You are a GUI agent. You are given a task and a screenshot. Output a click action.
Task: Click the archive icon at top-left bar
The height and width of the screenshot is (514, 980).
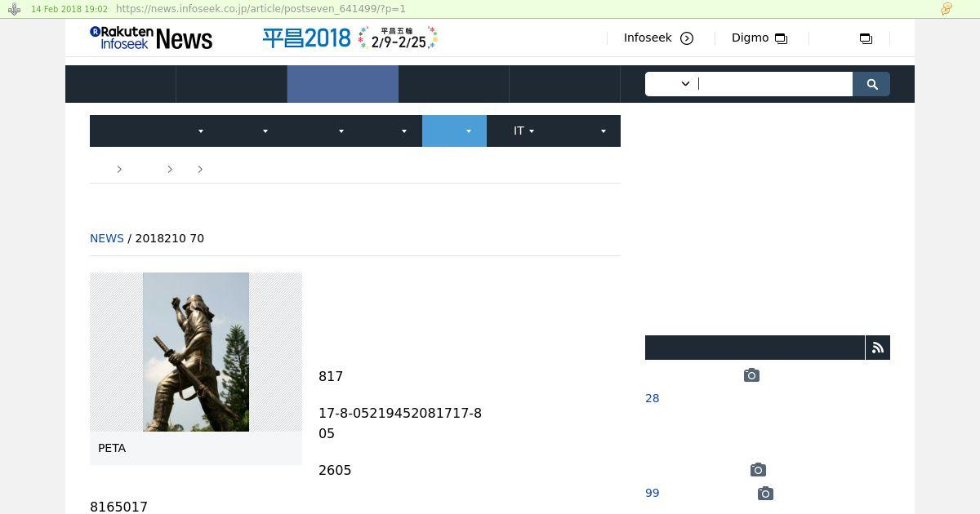pos(14,9)
